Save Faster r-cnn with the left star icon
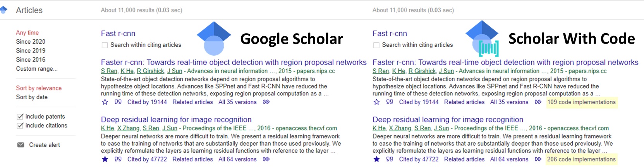The width and height of the screenshot is (644, 168). point(105,102)
